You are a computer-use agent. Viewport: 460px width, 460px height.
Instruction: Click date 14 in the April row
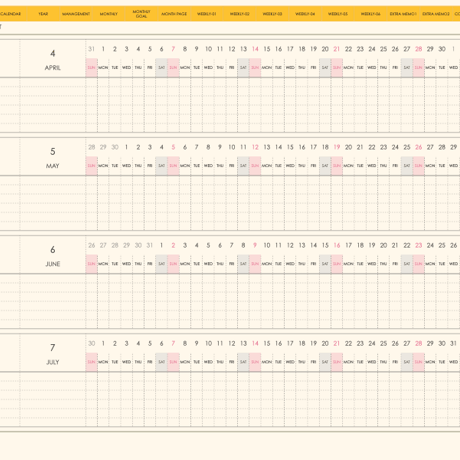coord(255,49)
